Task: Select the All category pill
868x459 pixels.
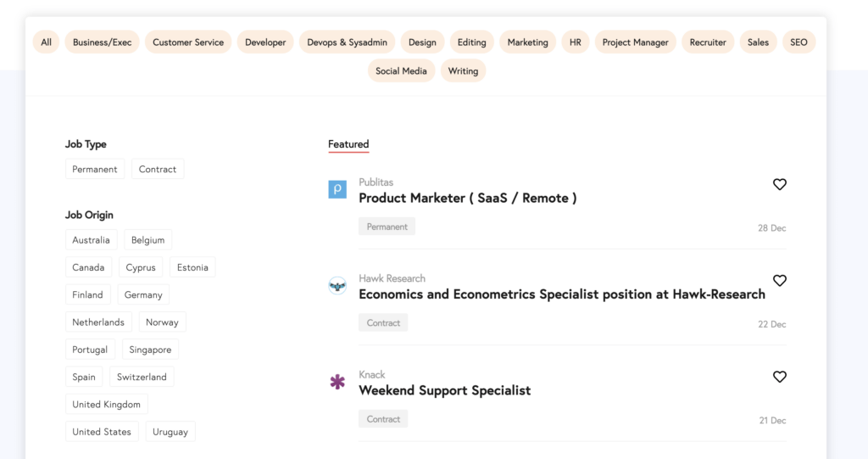Action: click(46, 42)
